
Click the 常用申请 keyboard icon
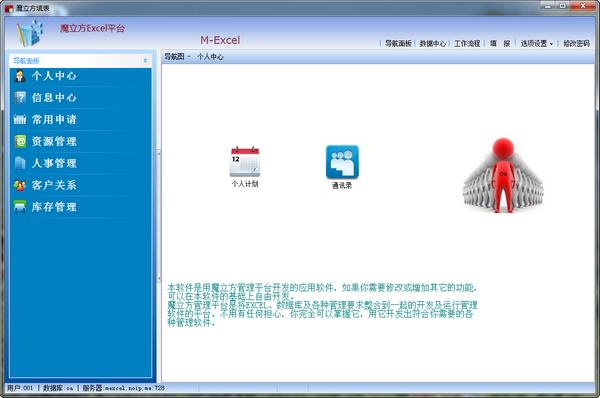click(20, 119)
